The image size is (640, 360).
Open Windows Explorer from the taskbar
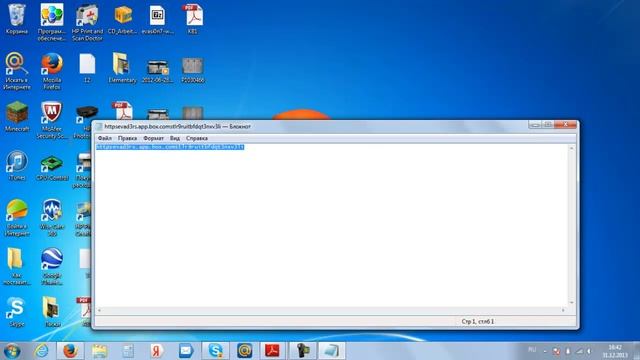(x=99, y=351)
